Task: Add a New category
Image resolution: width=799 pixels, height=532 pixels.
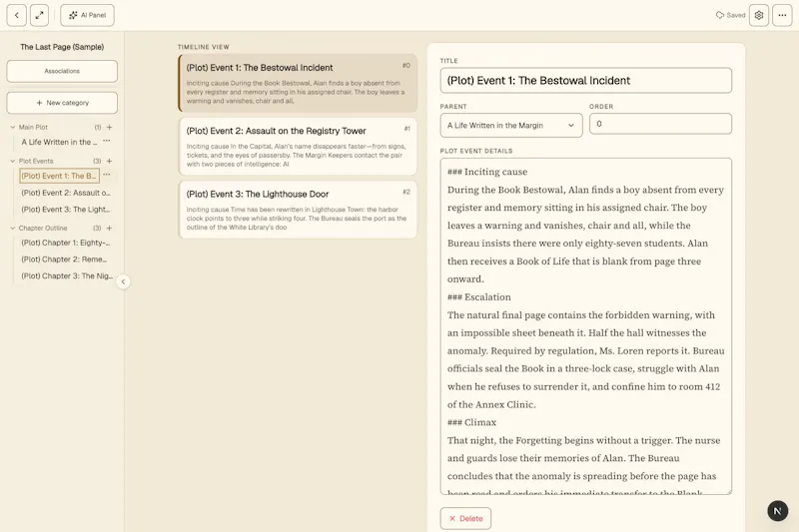Action: (x=62, y=103)
